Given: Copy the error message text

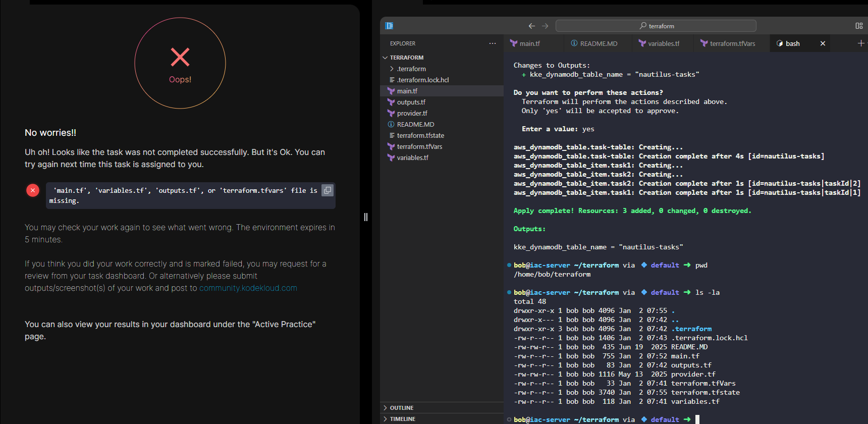Looking at the screenshot, I should click(x=328, y=190).
